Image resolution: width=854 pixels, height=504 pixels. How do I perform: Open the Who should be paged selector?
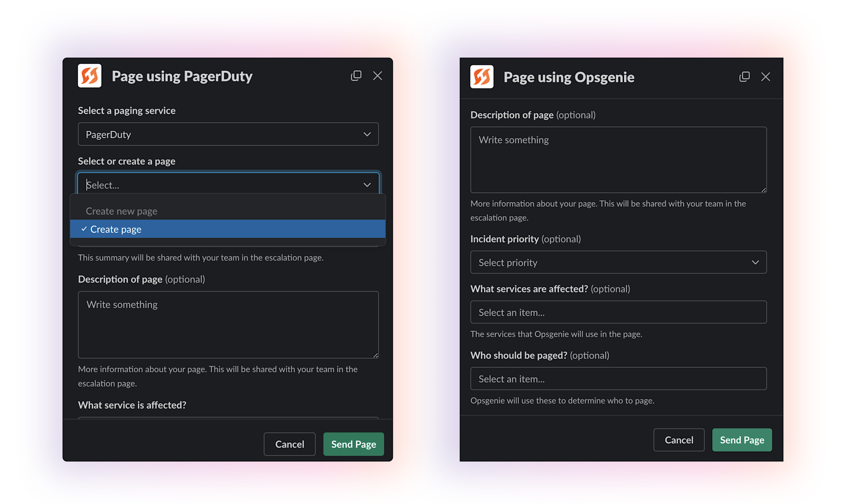click(618, 379)
